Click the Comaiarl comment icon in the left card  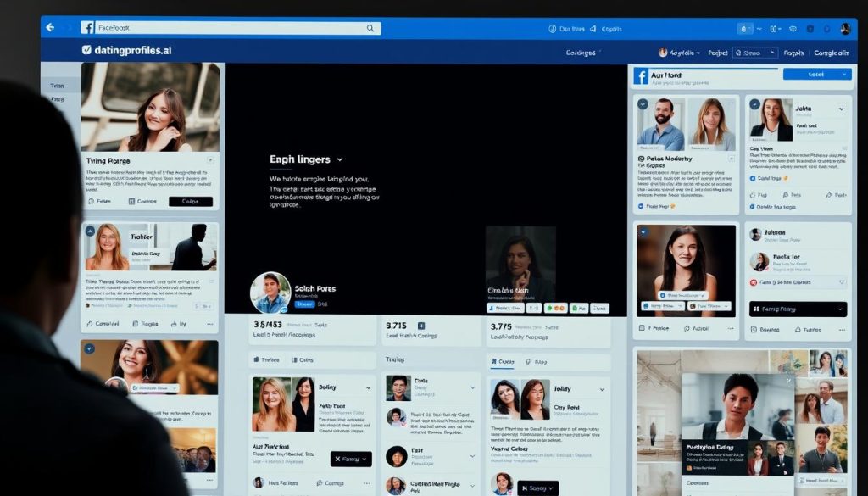[90, 324]
